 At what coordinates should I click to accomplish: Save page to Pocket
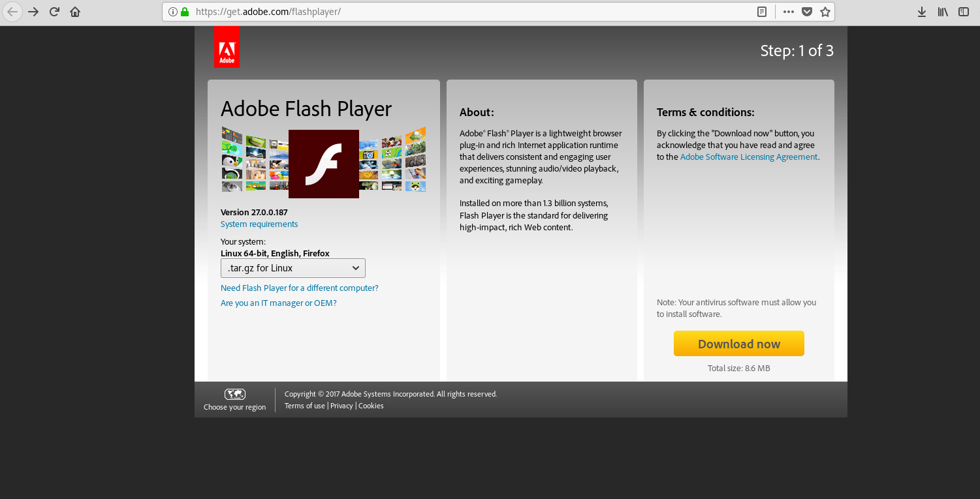point(807,12)
